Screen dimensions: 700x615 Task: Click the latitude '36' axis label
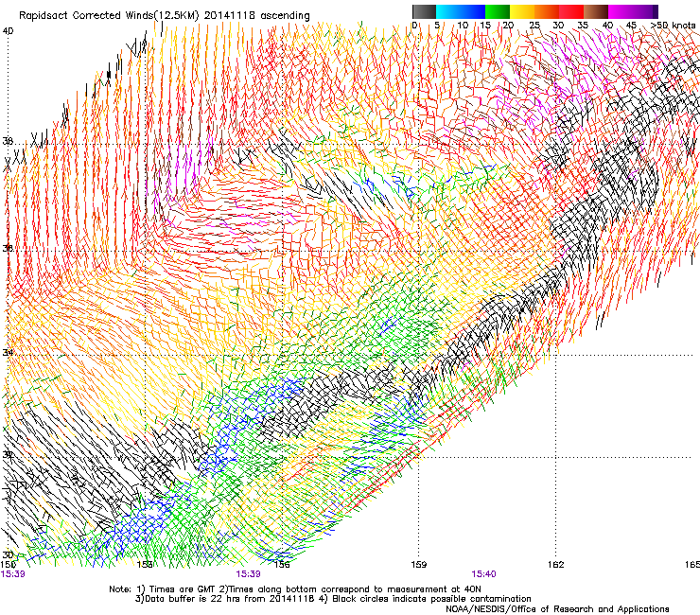tap(8, 248)
